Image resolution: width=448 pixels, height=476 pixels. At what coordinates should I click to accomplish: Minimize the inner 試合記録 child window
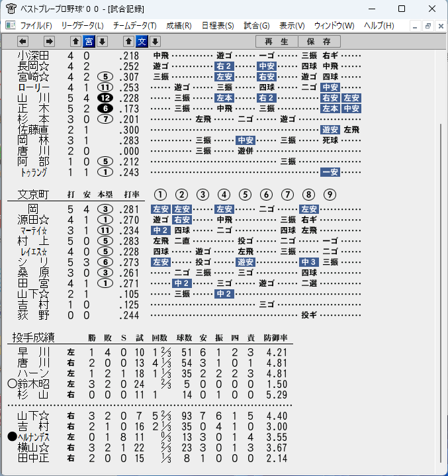(x=415, y=26)
